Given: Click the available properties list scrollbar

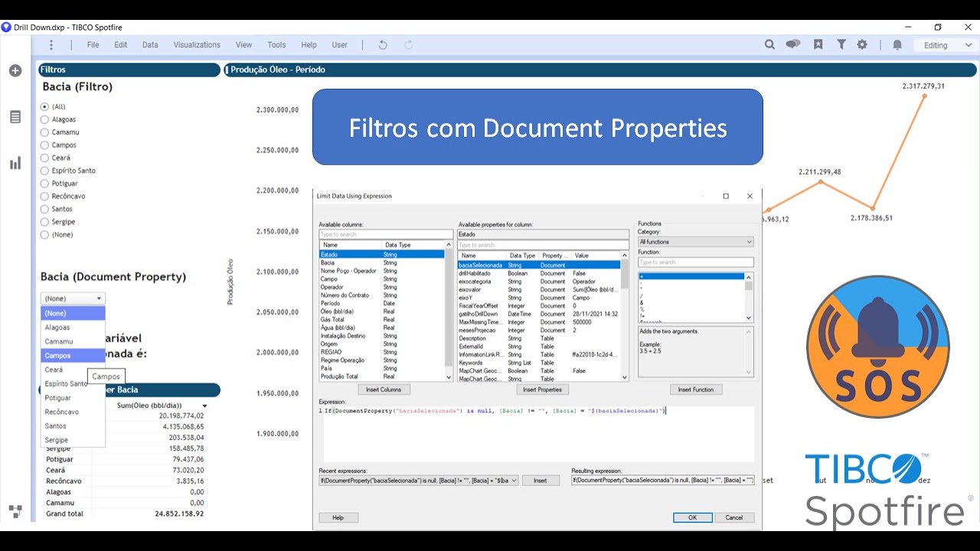Looking at the screenshot, I should tap(625, 316).
